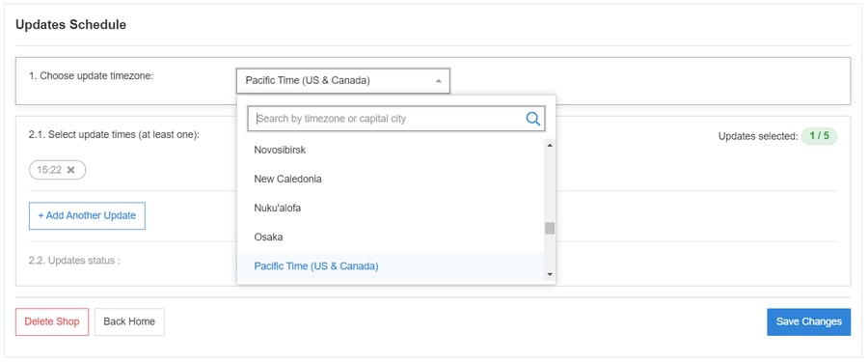Screen dimensions: 868x362
Task: Click the list scrollbar up arrow
Action: click(x=550, y=145)
